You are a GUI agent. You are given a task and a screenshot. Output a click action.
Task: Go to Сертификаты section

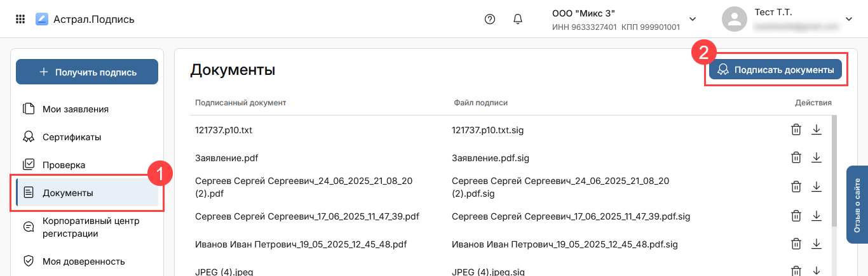click(x=71, y=137)
